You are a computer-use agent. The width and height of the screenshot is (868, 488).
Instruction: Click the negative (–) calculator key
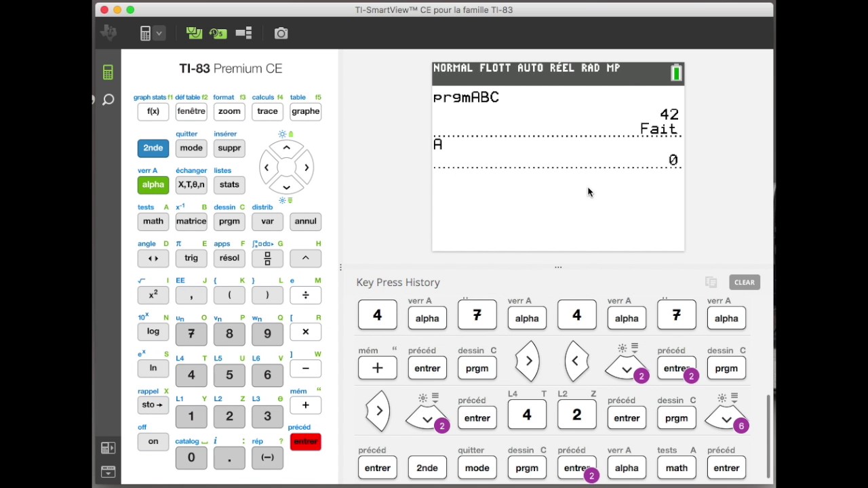267,457
